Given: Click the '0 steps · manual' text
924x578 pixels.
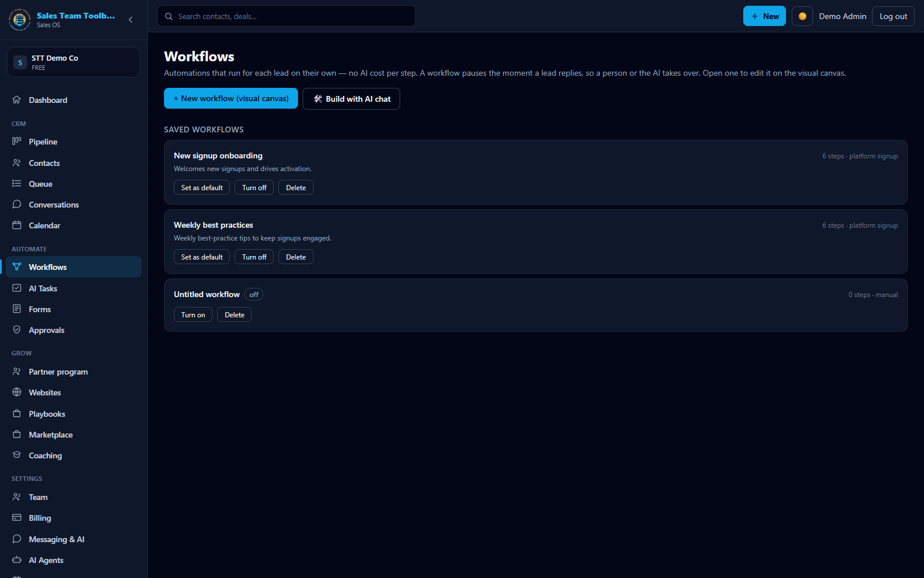Looking at the screenshot, I should (873, 295).
